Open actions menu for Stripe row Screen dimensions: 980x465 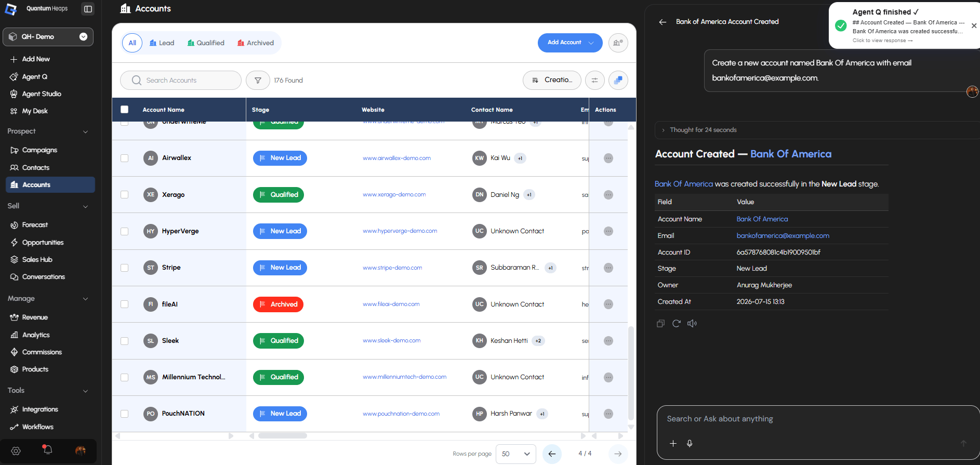(x=608, y=268)
